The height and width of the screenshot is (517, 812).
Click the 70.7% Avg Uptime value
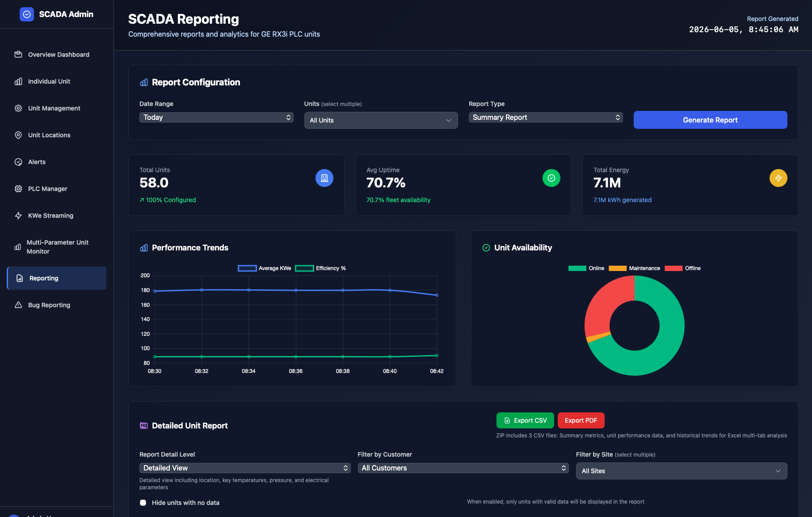pos(386,183)
